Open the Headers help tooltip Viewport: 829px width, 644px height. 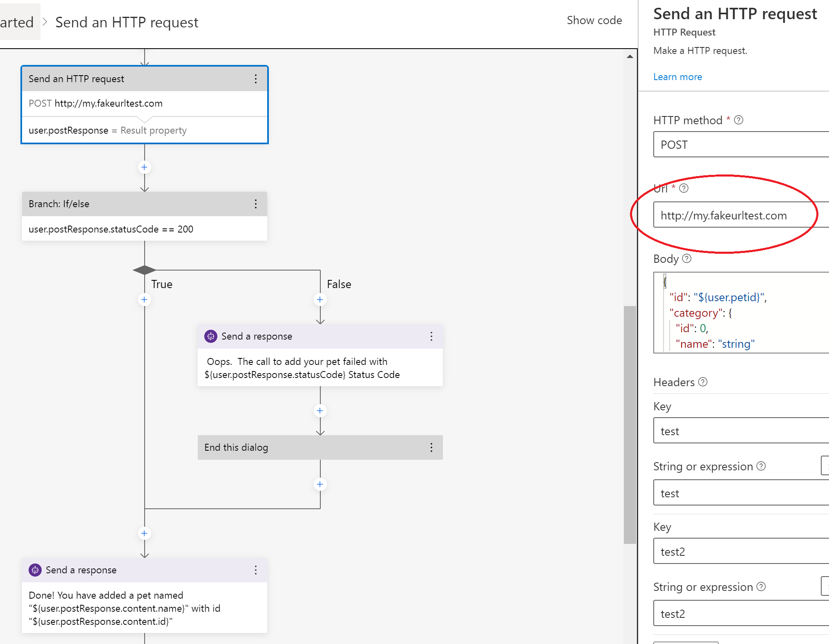[x=703, y=382]
